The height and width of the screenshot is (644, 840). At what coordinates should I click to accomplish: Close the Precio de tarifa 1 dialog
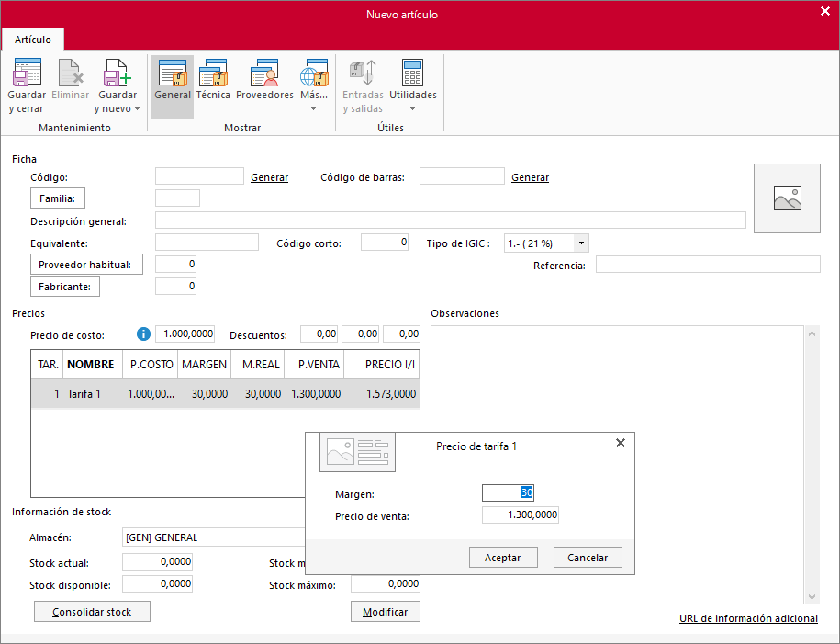pos(621,443)
